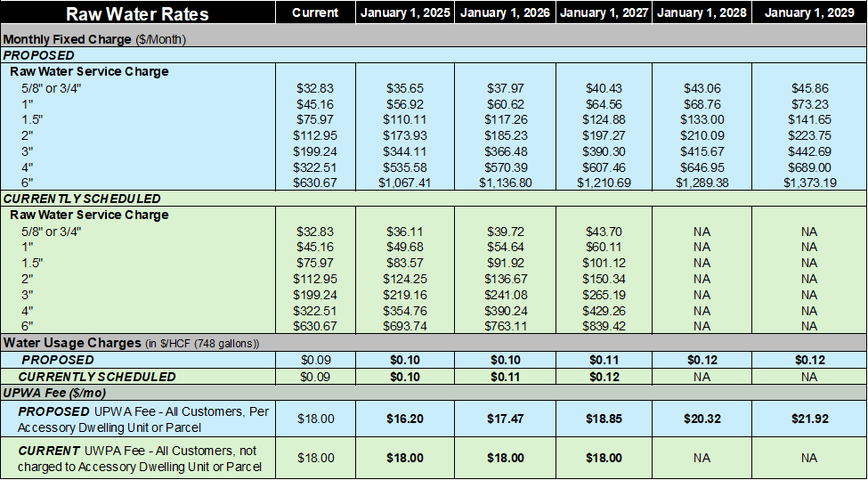This screenshot has height=480, width=868.
Task: Select the "January 1, 2025" column header
Action: point(405,13)
